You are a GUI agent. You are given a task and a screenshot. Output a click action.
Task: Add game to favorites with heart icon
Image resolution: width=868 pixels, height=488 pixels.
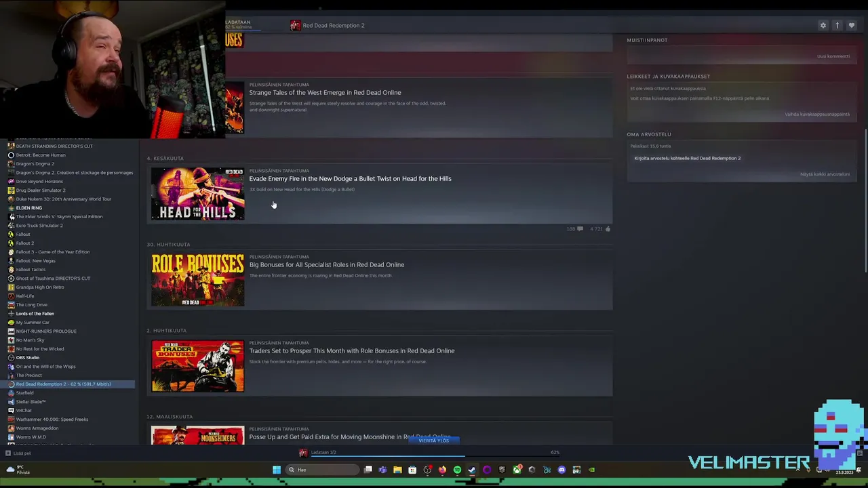[852, 25]
